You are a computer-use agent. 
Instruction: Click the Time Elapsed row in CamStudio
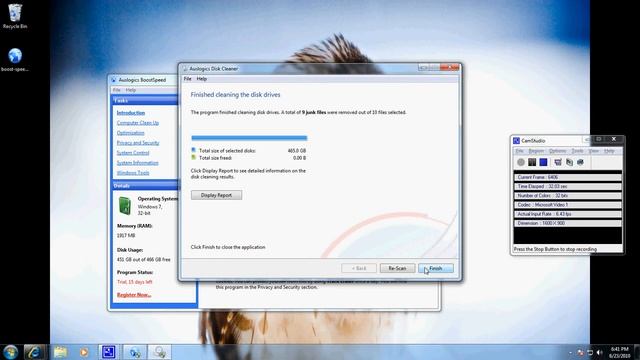pos(568,186)
